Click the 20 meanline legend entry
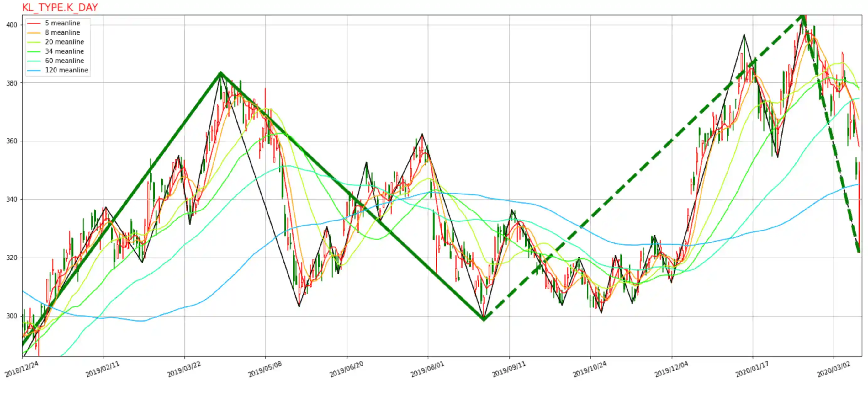The height and width of the screenshot is (399, 868). 64,42
